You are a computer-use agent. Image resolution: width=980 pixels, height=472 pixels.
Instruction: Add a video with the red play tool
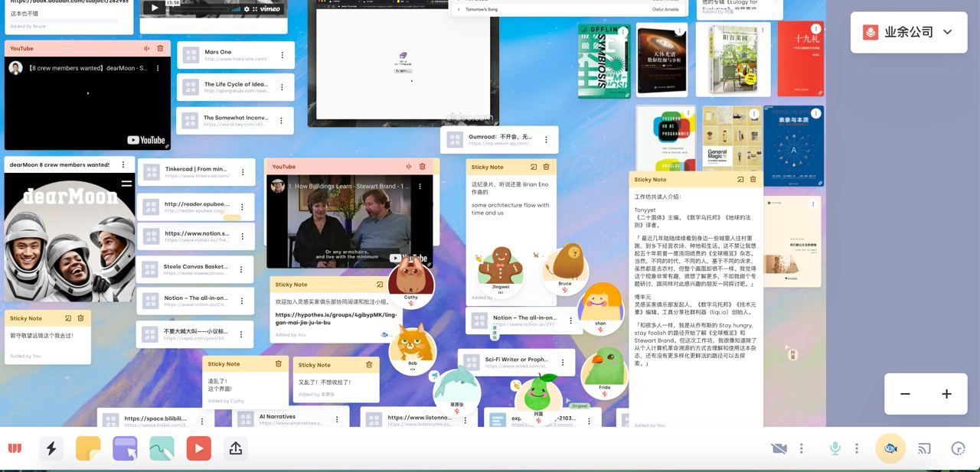point(198,448)
